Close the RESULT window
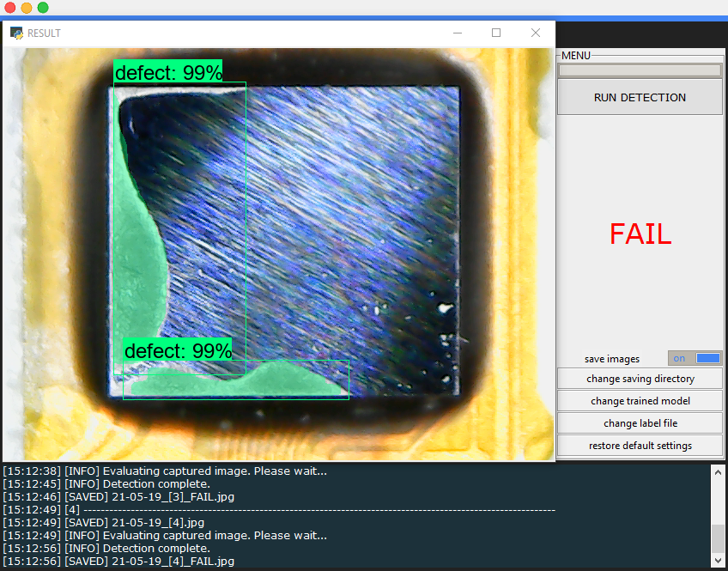The width and height of the screenshot is (728, 571). (536, 33)
